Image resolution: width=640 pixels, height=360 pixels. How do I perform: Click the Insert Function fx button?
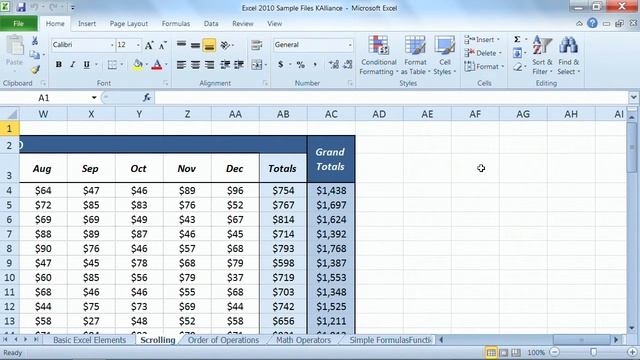147,98
